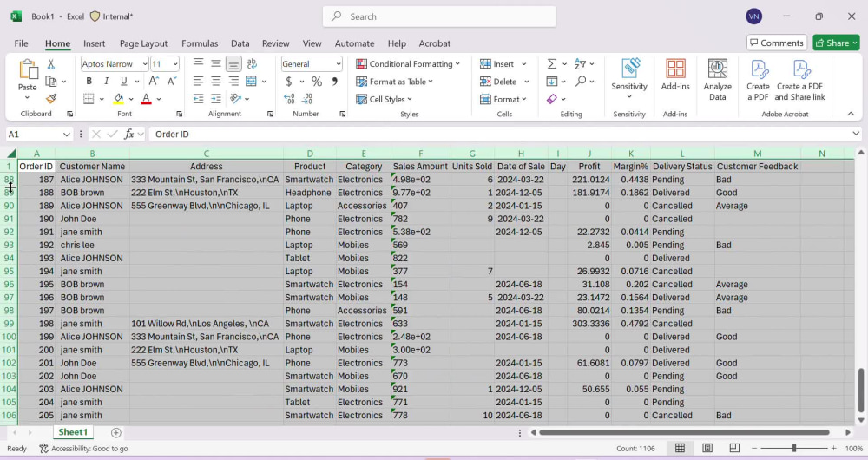
Task: Toggle Bold formatting
Action: tap(89, 82)
